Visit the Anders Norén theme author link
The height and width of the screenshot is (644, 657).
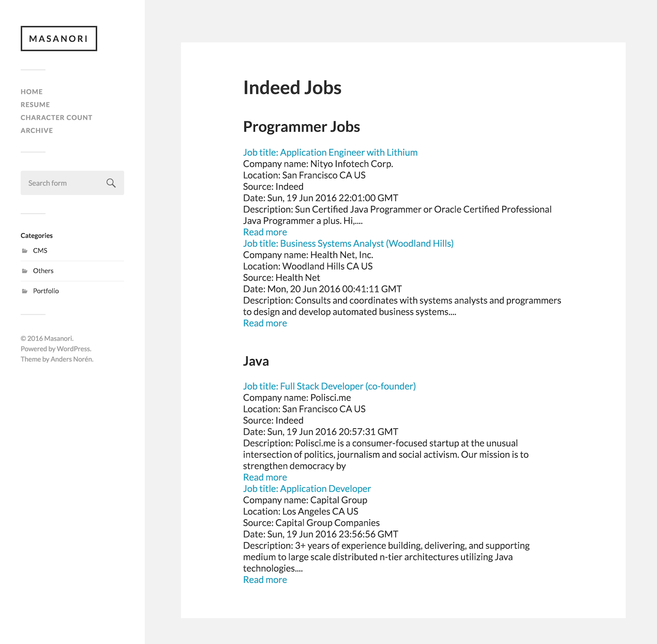pos(71,359)
